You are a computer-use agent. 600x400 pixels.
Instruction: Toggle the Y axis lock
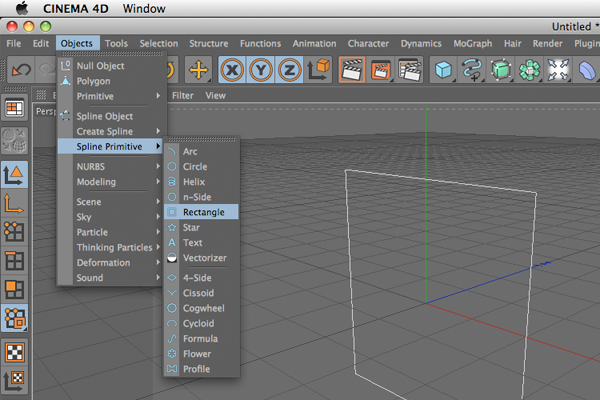261,70
